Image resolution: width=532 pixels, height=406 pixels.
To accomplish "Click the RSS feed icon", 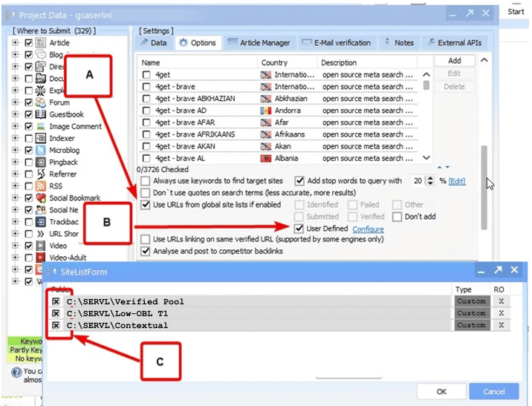I will pyautogui.click(x=41, y=186).
